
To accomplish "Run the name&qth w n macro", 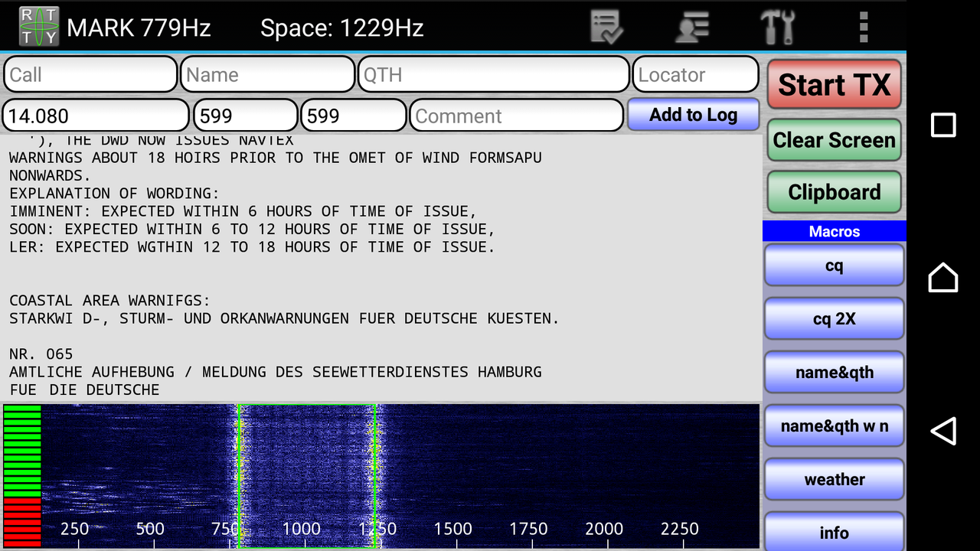I will click(x=835, y=426).
